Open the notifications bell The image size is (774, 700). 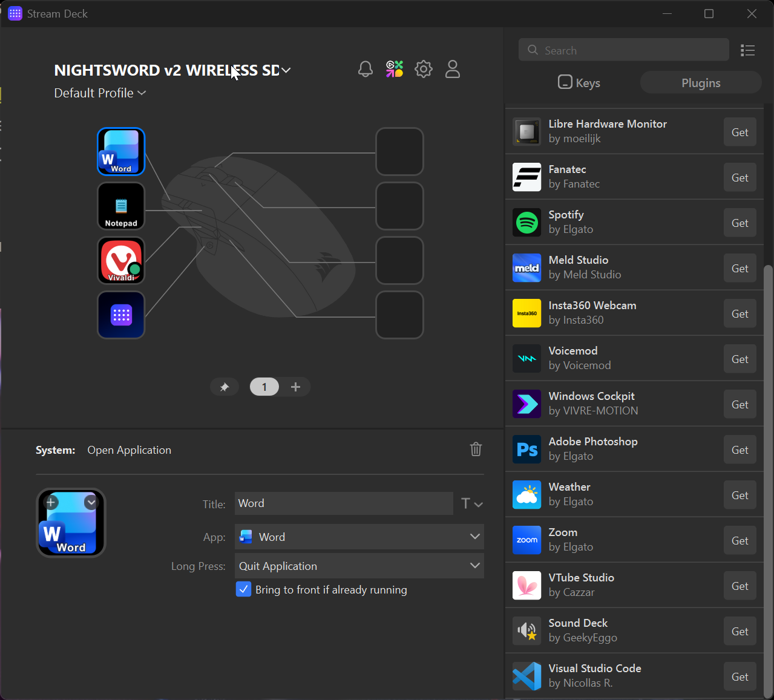point(366,69)
